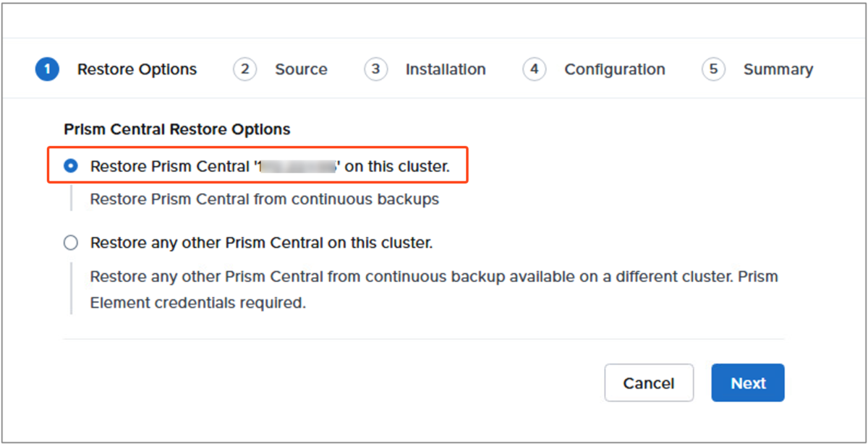Click the 'Restore Prism Central from continuous backups' description
The height and width of the screenshot is (444, 868).
(x=264, y=199)
